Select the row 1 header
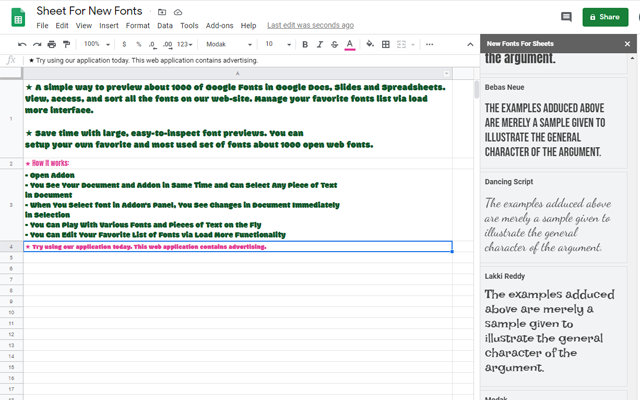640x400 pixels. pyautogui.click(x=11, y=119)
